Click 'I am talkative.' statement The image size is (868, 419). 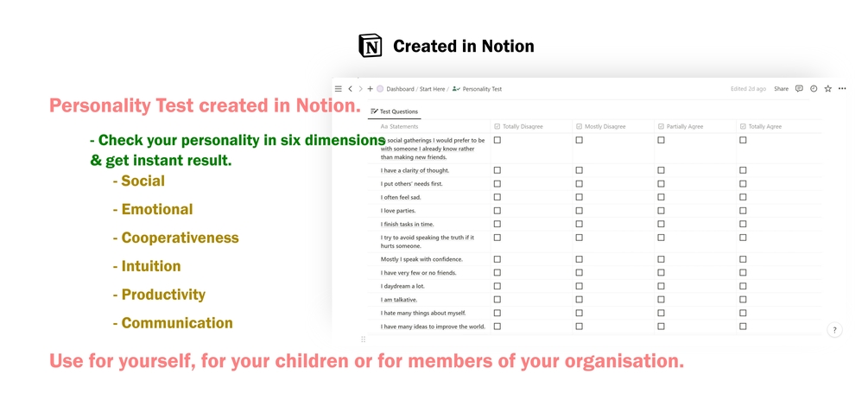398,300
